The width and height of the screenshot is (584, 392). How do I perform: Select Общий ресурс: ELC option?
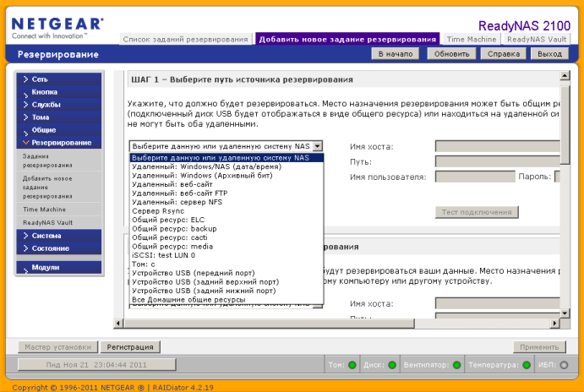coord(227,220)
